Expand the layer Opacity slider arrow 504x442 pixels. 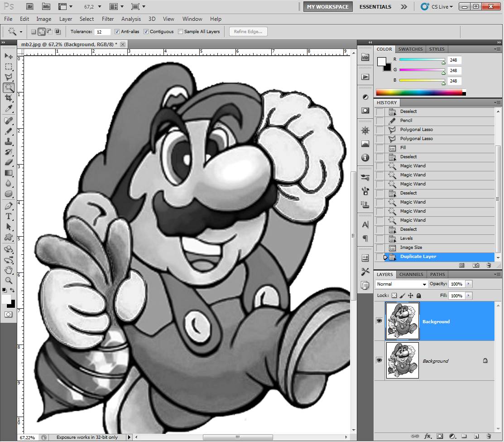click(x=469, y=284)
